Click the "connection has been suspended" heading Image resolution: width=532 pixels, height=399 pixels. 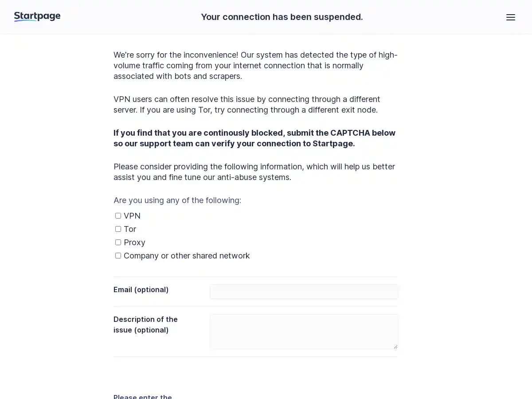click(282, 17)
